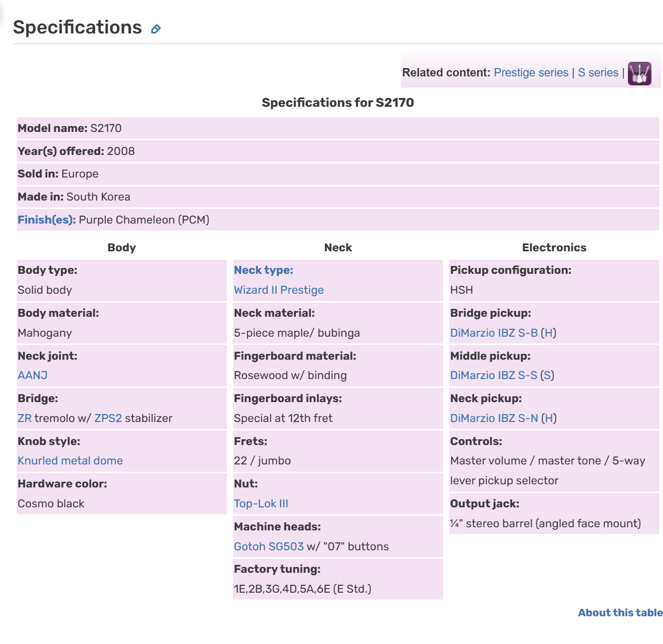Image resolution: width=663 pixels, height=644 pixels.
Task: Open Wizard II Prestige neck link
Action: (279, 290)
